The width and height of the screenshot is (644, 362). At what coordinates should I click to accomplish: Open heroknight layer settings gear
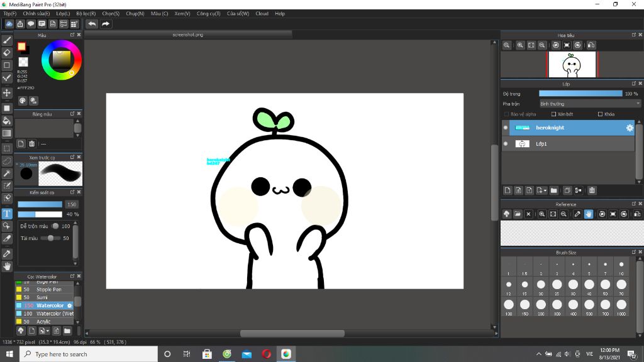(630, 128)
